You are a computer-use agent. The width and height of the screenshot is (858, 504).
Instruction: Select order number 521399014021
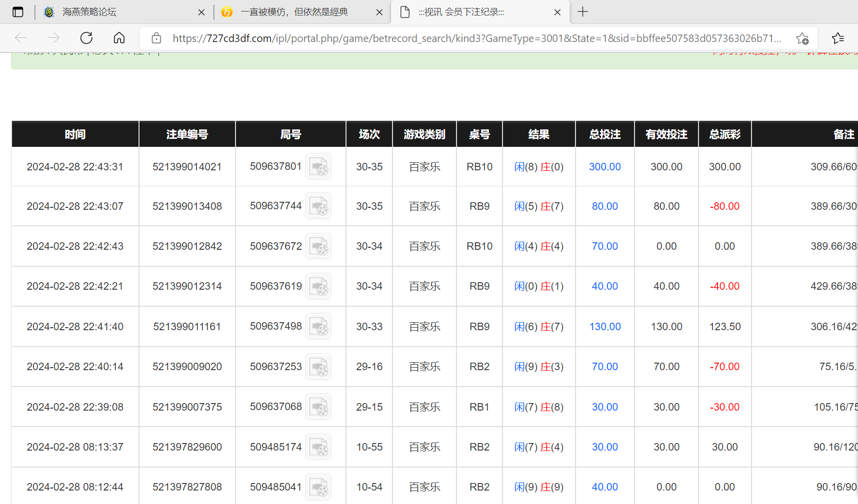[x=187, y=167]
